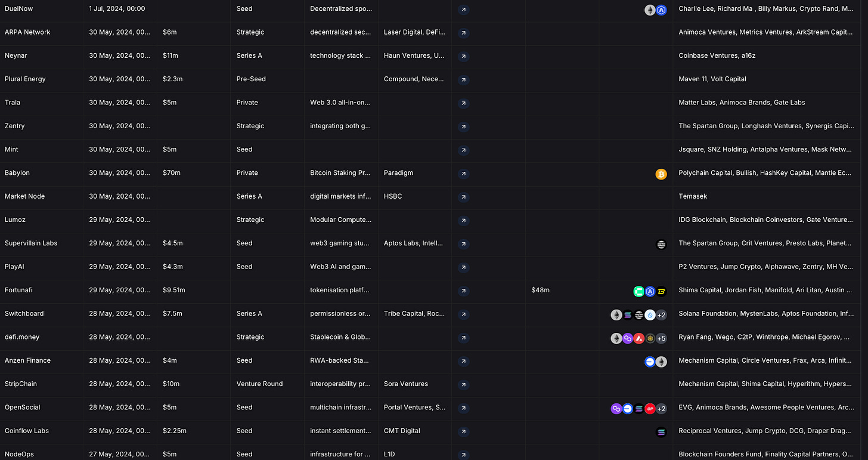Click StripChain's external link arrow
Image resolution: width=868 pixels, height=460 pixels.
[464, 385]
